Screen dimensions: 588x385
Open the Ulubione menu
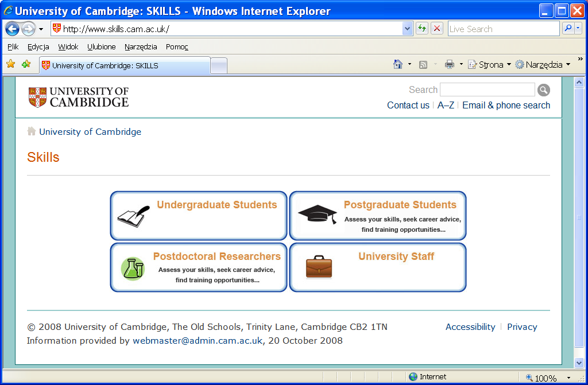(x=101, y=47)
